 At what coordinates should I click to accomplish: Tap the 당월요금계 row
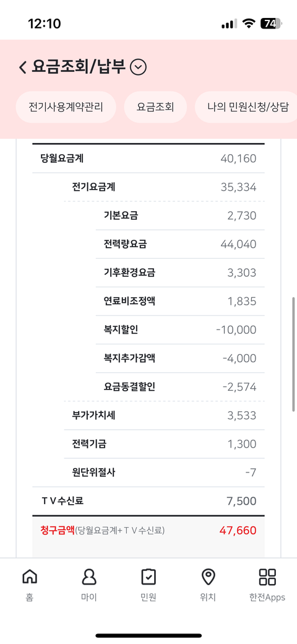tap(148, 159)
